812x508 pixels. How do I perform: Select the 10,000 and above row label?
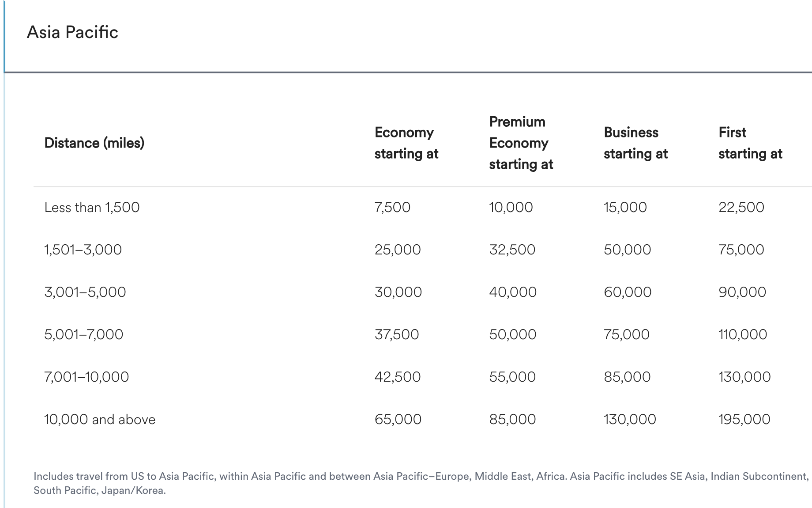tap(100, 419)
